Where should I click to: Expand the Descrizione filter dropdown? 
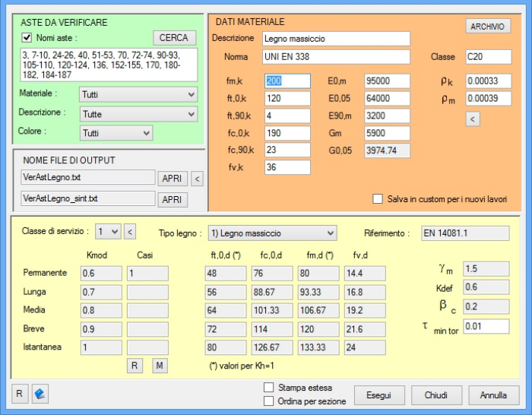click(138, 114)
